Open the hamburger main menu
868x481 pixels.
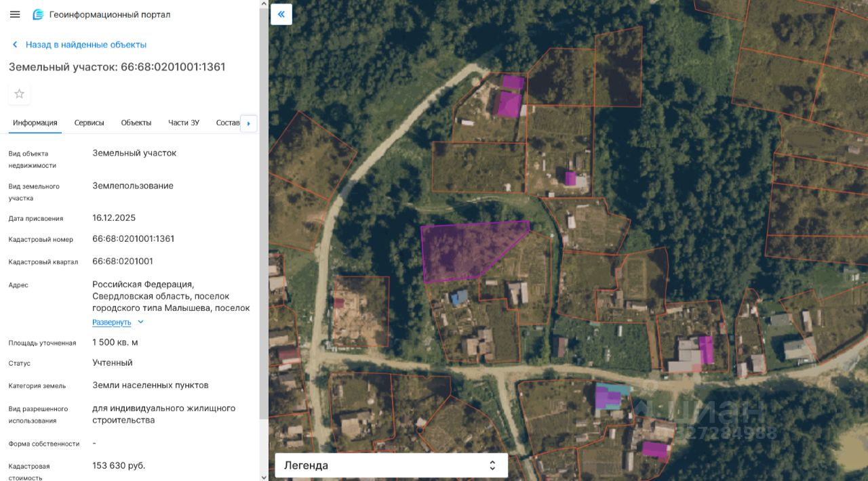coord(15,14)
